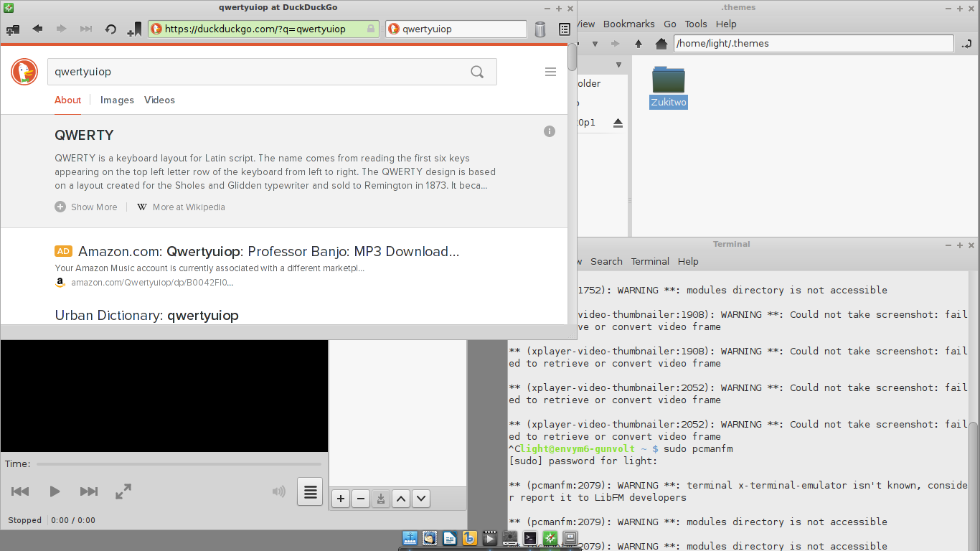Skip to next track in video player

click(89, 491)
